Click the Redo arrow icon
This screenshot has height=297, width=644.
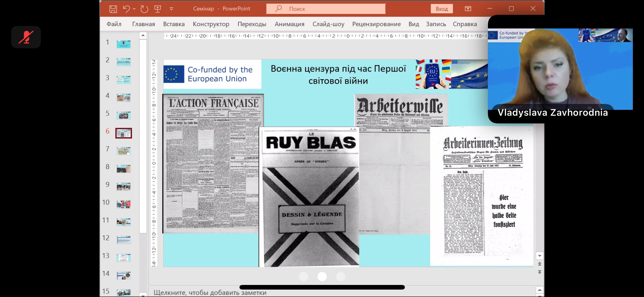tap(144, 9)
